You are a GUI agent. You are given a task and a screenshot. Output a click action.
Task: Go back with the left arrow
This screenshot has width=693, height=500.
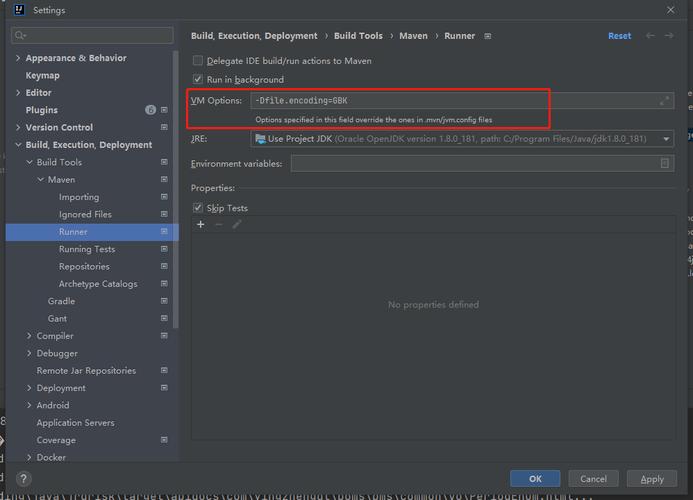pyautogui.click(x=650, y=36)
